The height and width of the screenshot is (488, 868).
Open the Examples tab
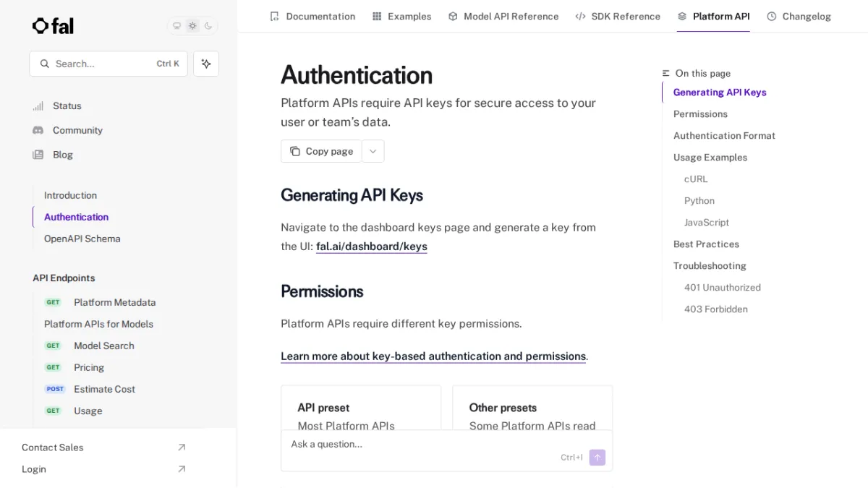[401, 16]
